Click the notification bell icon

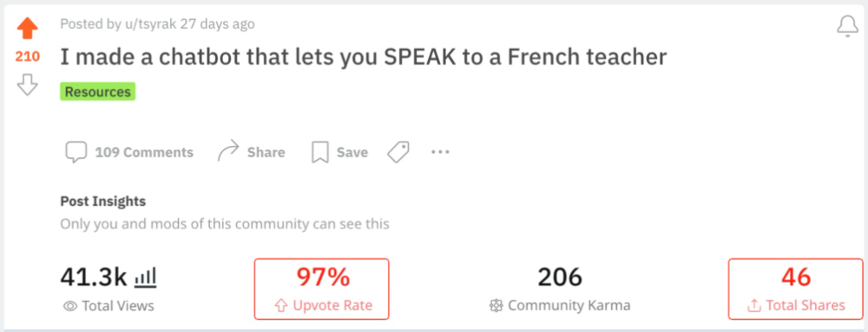tap(847, 26)
